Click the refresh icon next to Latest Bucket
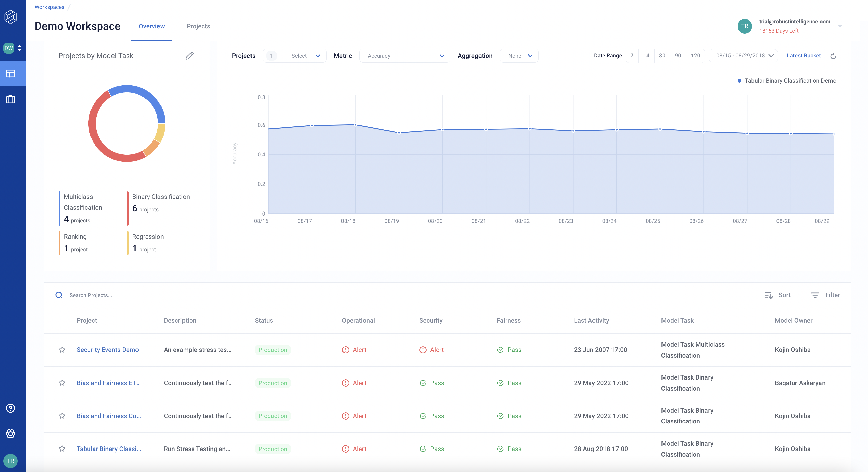The width and height of the screenshot is (868, 472). click(833, 56)
